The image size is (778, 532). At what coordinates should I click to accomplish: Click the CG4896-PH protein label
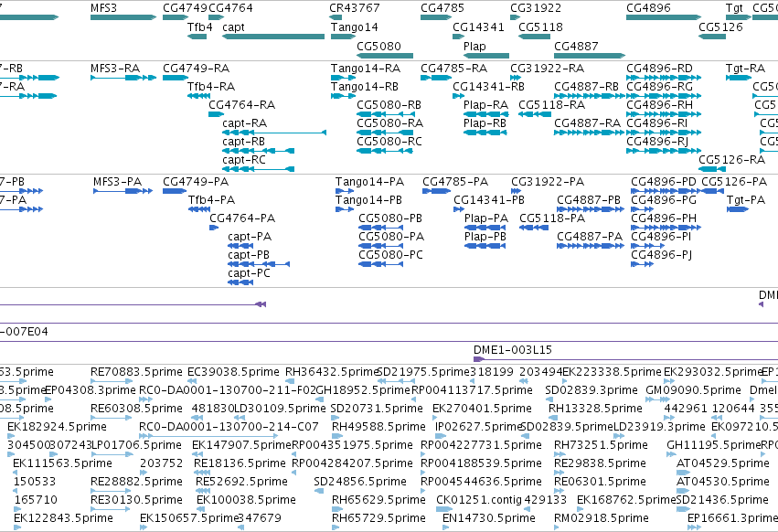(664, 218)
